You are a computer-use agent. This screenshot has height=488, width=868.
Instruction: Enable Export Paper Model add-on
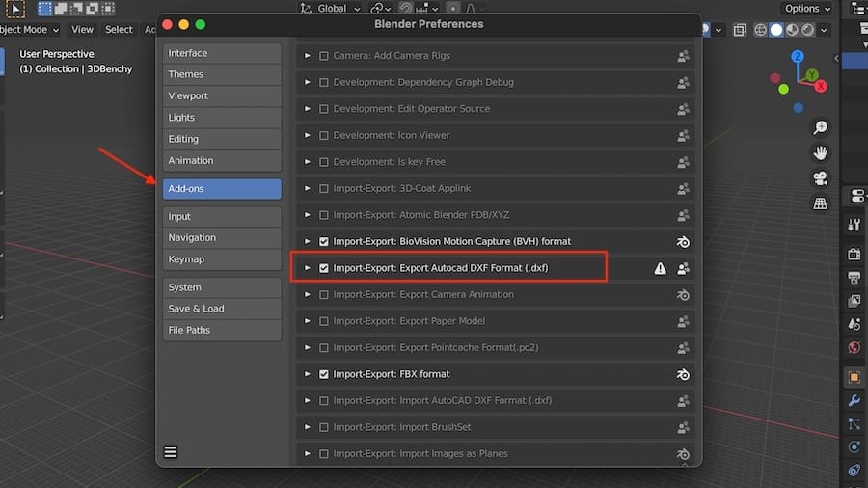324,321
